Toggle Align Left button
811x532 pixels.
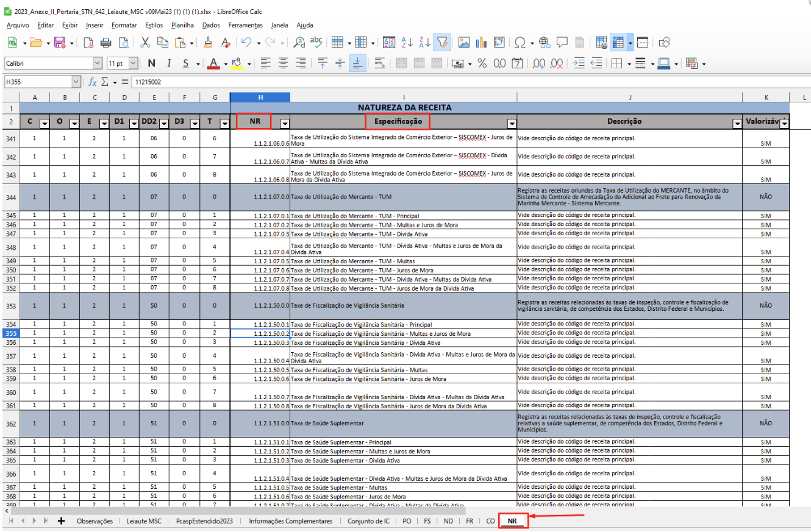click(265, 63)
